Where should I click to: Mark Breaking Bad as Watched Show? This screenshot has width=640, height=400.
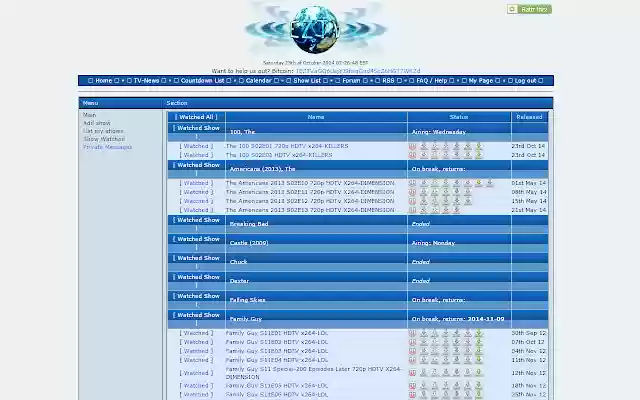(196, 224)
